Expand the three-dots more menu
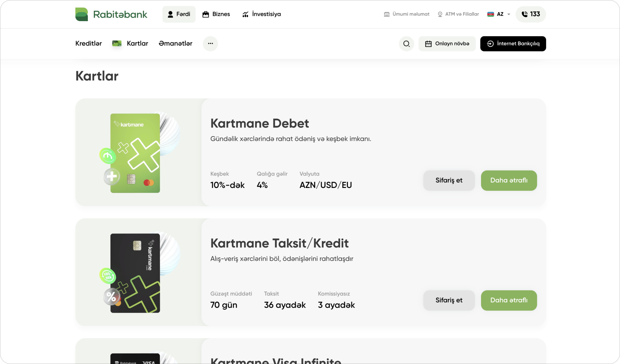 [210, 43]
